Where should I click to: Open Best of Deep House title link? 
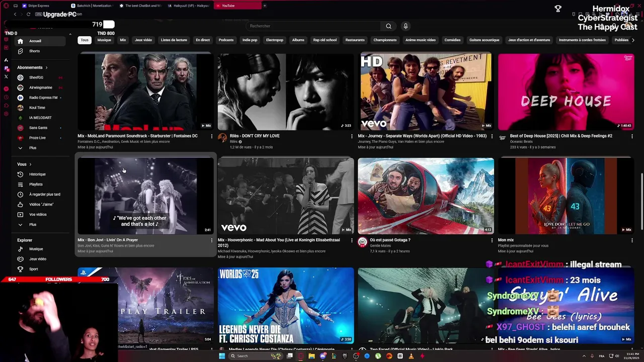coord(561,136)
